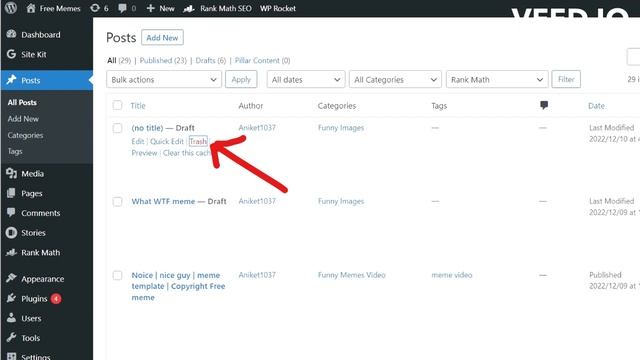Click author Aniket1037 on Noice row
The height and width of the screenshot is (360, 640).
tap(257, 275)
